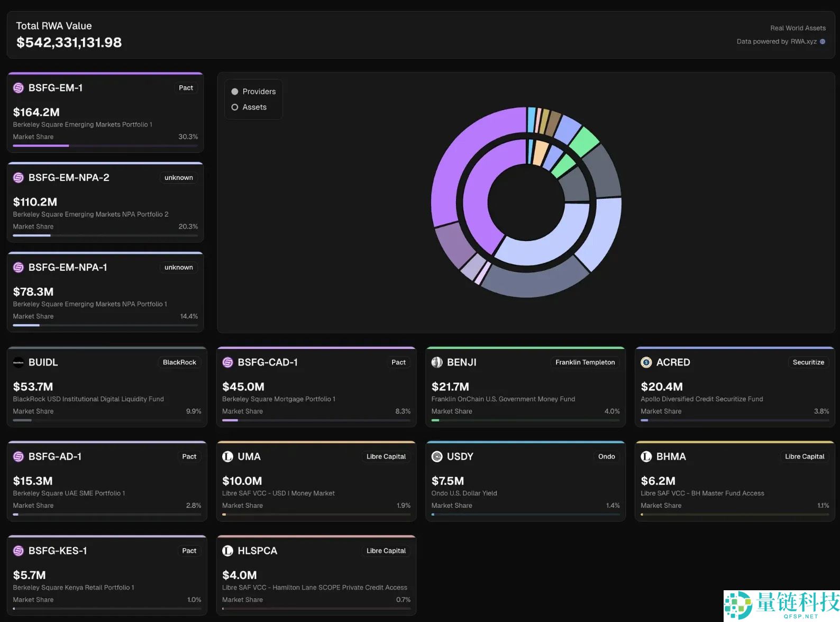Select the Providers radio option
The width and height of the screenshot is (840, 622).
click(x=235, y=92)
